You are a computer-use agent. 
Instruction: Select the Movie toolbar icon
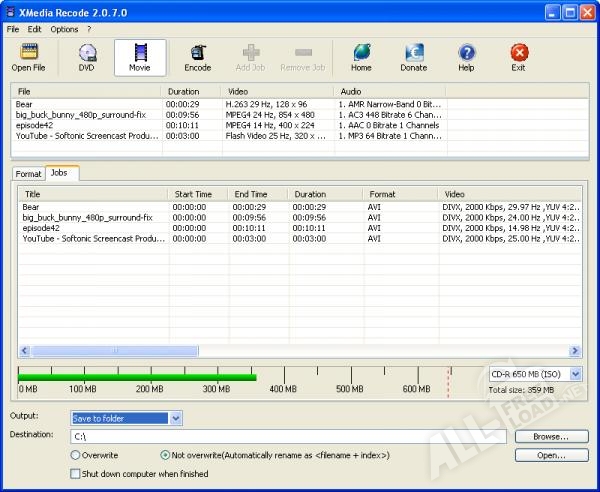point(139,53)
